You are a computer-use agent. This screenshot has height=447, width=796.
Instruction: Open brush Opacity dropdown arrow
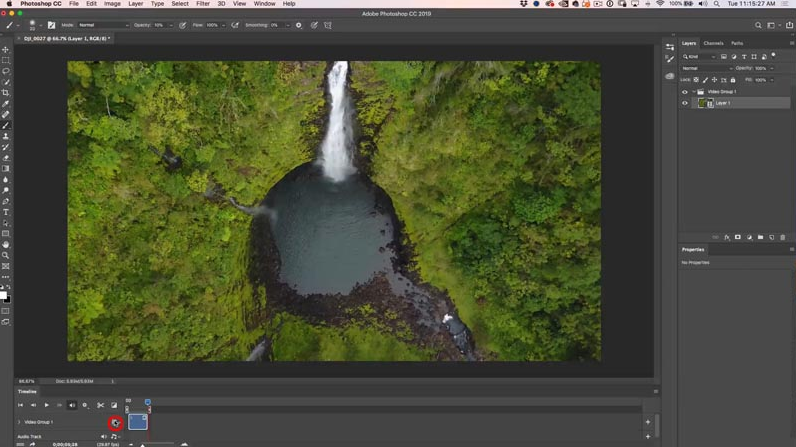pyautogui.click(x=171, y=25)
